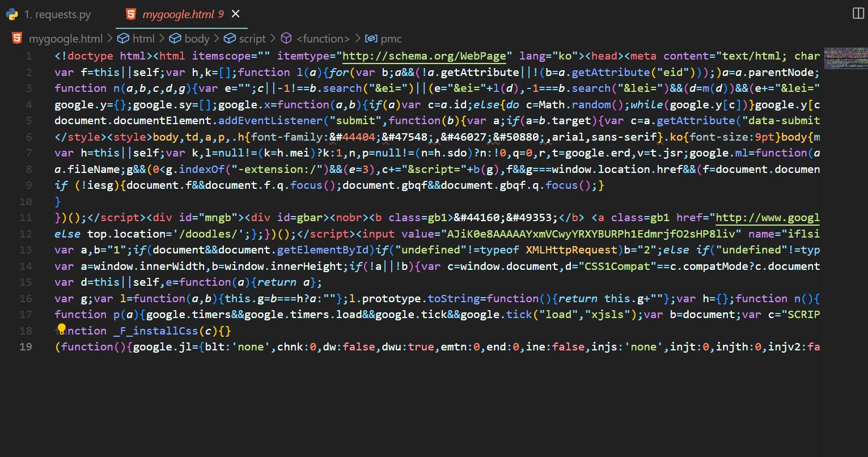Click line number 5 in gutter
The height and width of the screenshot is (457, 868).
29,121
